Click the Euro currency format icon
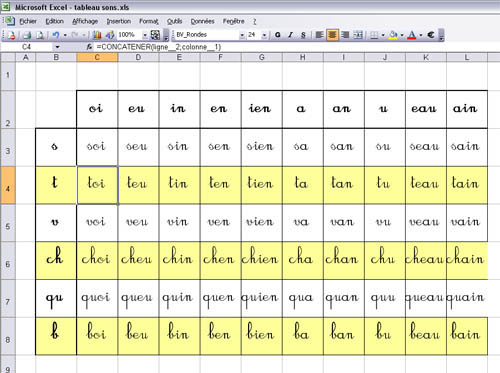 431,35
